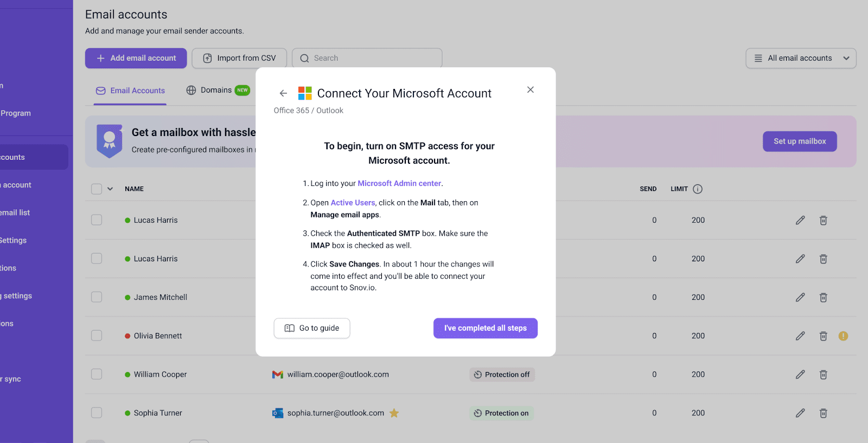
Task: Switch to the Domains tab
Action: coord(216,90)
